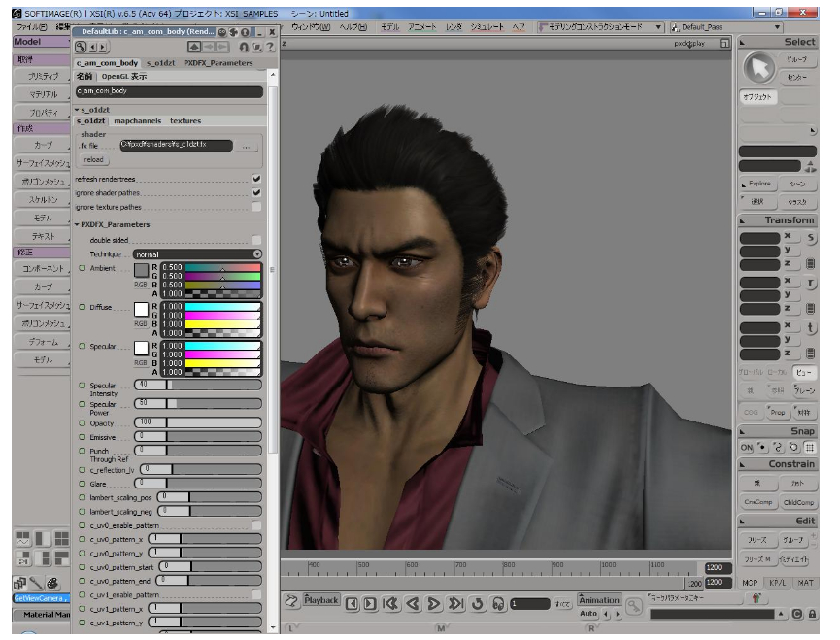840x640 pixels.
Task: Click the Diffuse color swatch
Action: [x=140, y=308]
